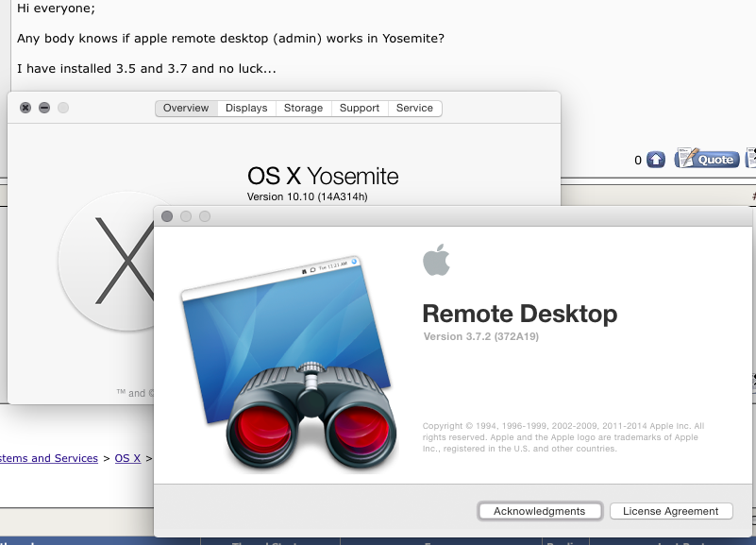This screenshot has width=756, height=545.
Task: Switch to the Overview tab
Action: 186,108
